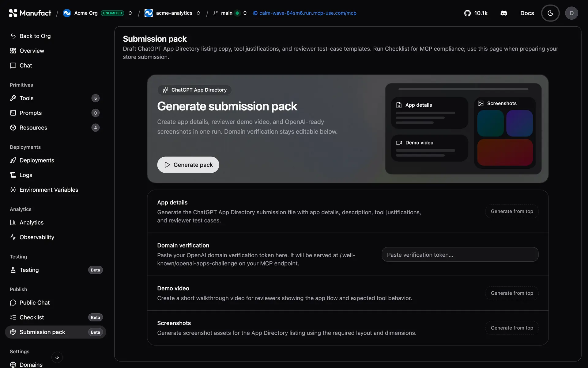Click the globe icon beside endpoint URL
The image size is (588, 368).
point(255,13)
